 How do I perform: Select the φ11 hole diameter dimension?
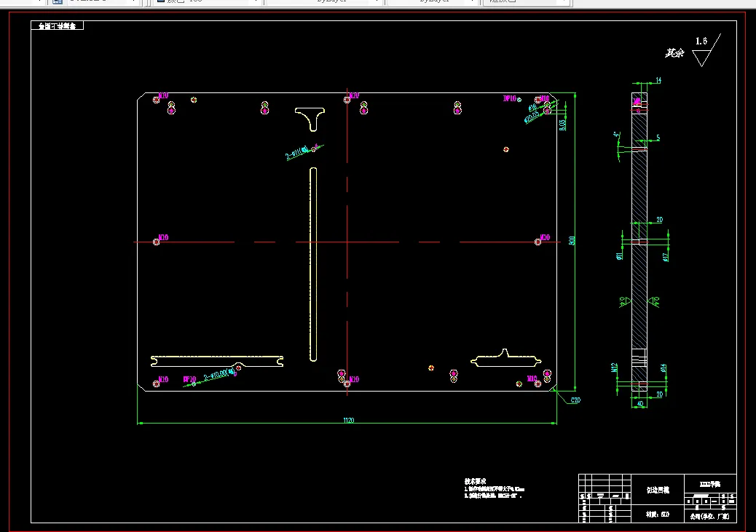(x=620, y=255)
